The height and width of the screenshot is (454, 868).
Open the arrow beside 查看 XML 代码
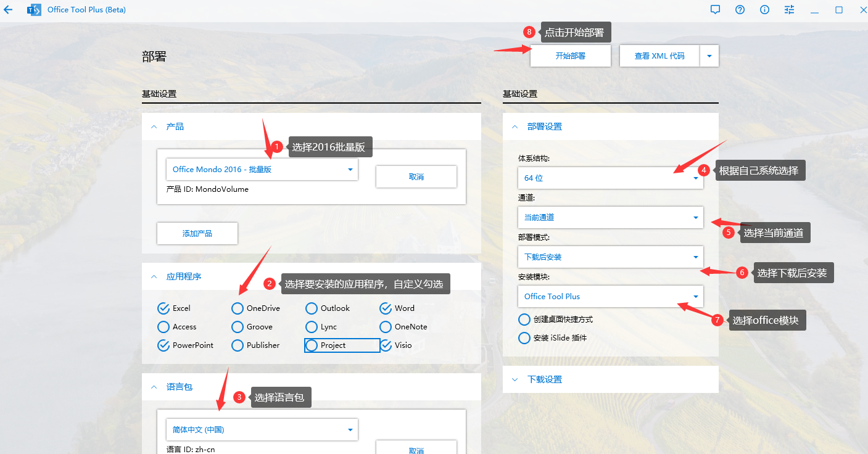pos(709,56)
